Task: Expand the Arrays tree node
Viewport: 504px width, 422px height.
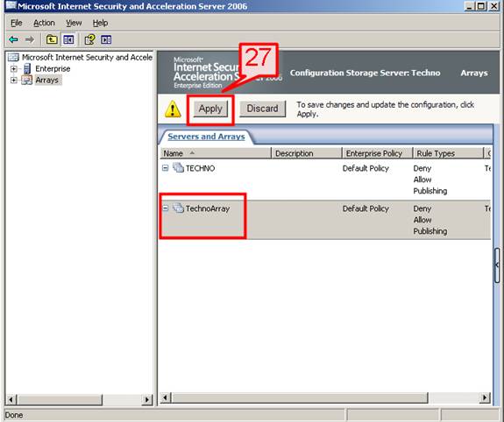Action: 13,80
